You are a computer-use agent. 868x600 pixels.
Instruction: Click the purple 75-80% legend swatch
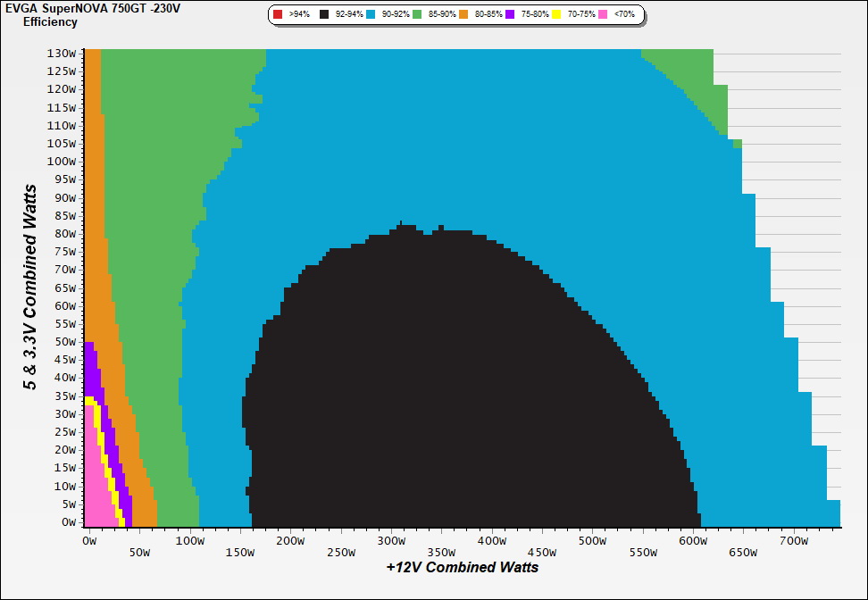pyautogui.click(x=510, y=15)
